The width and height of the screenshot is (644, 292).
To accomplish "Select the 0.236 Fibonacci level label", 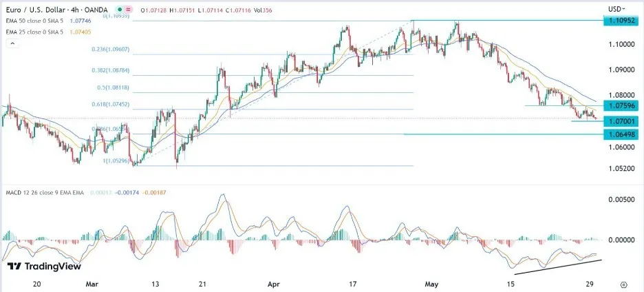I will click(x=111, y=49).
